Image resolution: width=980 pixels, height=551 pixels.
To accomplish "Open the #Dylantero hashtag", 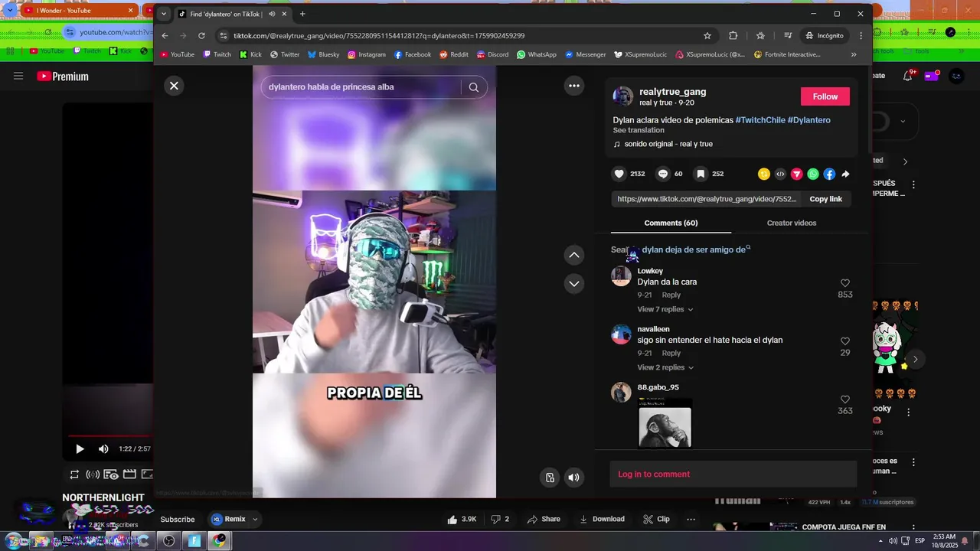I will click(808, 120).
